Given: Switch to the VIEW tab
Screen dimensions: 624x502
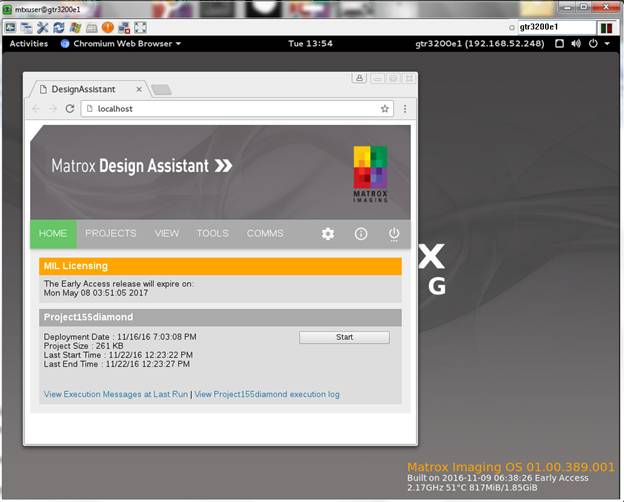Looking at the screenshot, I should point(167,233).
